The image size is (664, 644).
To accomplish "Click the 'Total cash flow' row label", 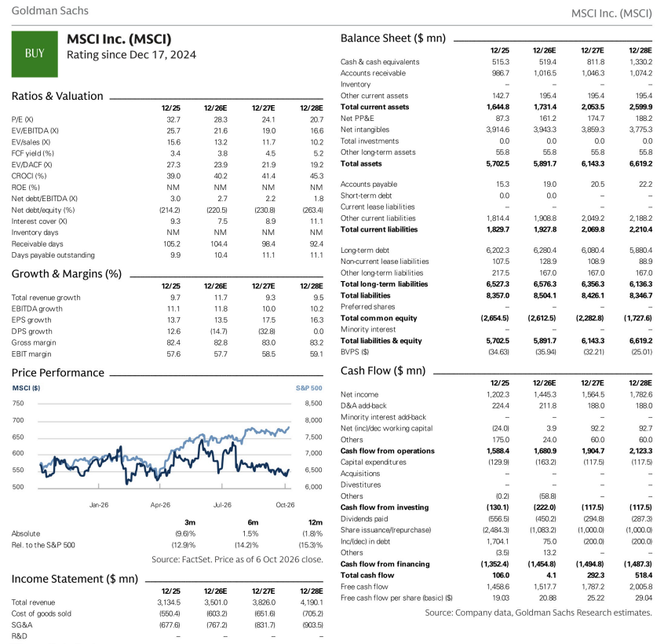I will (x=367, y=576).
